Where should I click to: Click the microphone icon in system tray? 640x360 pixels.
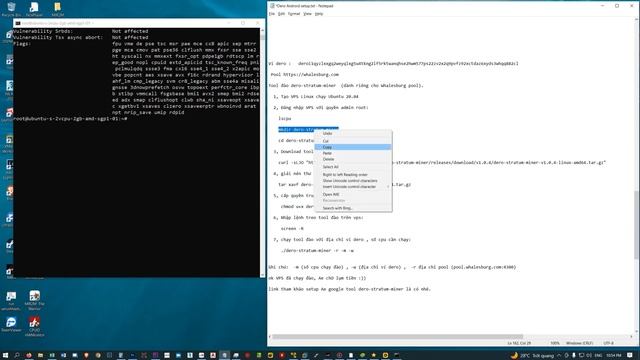(574, 356)
